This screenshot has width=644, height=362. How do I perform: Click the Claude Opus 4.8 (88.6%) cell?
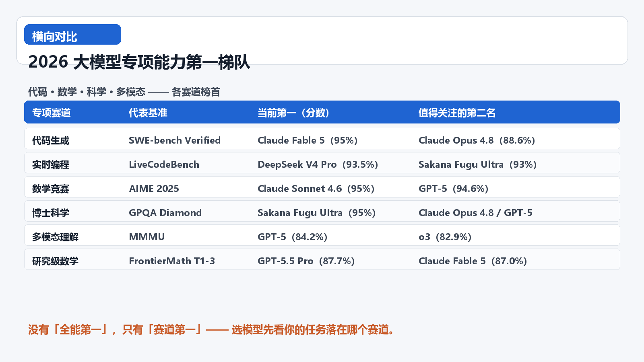tap(477, 140)
